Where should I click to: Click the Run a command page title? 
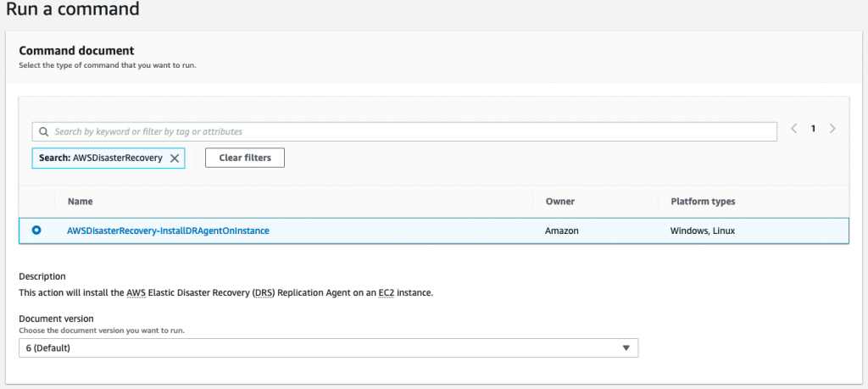coord(73,8)
